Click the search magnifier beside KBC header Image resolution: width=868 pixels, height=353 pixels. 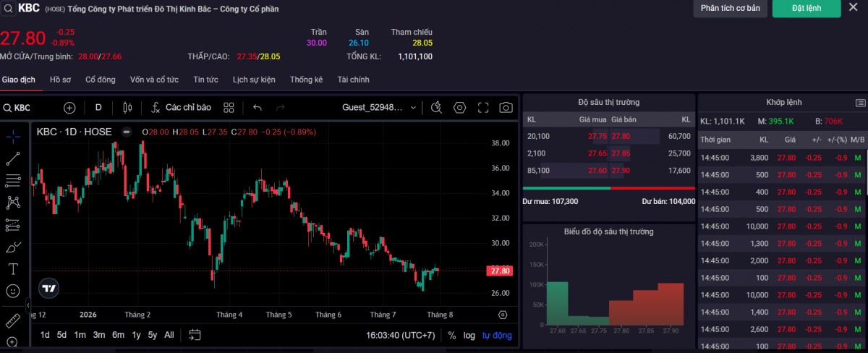7,9
